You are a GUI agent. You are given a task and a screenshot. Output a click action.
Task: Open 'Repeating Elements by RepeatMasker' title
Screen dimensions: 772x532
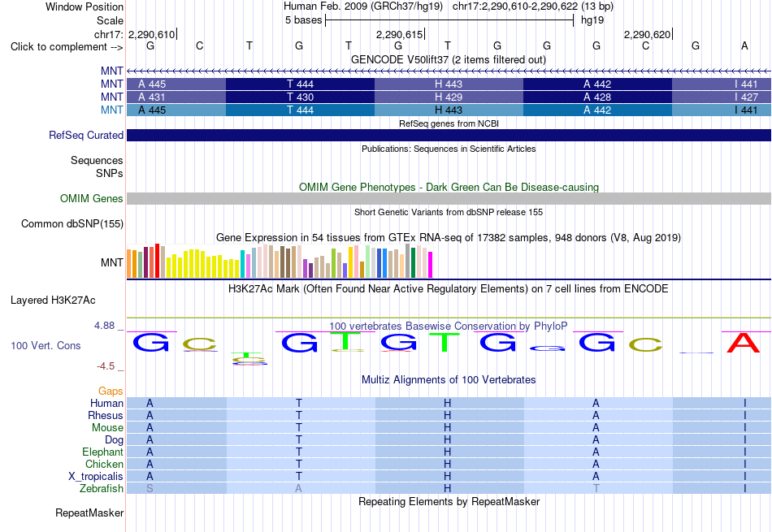(449, 501)
